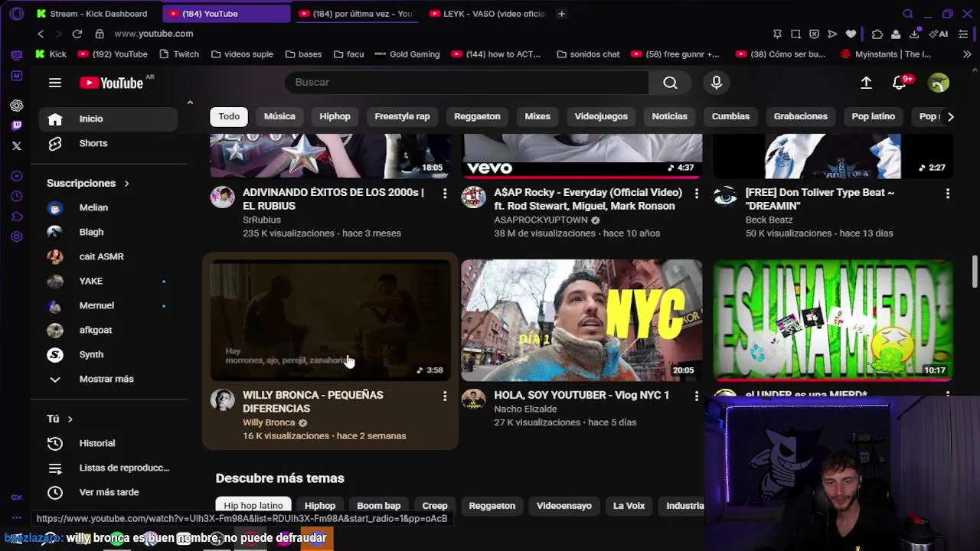Open Twitch in the Opera sidebar

[17, 126]
